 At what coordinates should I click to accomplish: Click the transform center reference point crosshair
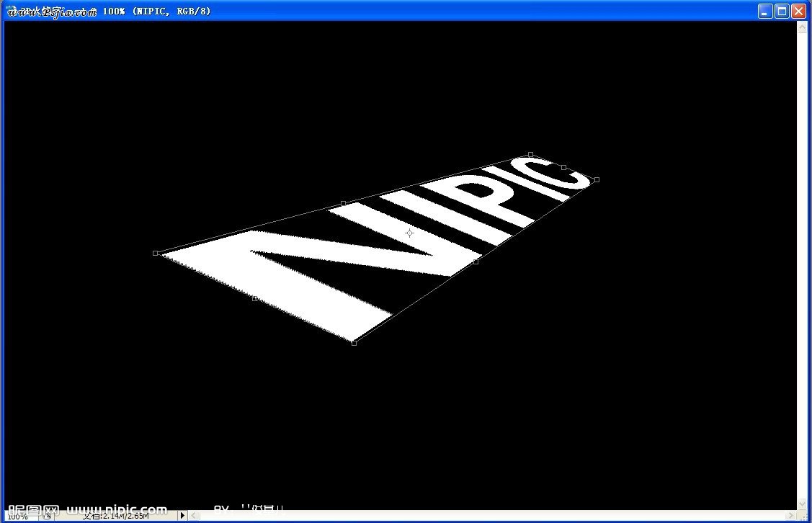point(410,233)
